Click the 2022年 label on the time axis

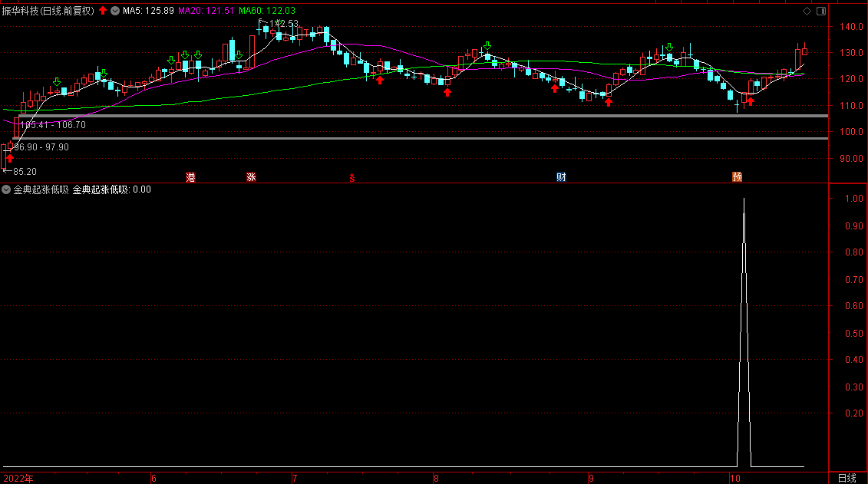pos(18,479)
